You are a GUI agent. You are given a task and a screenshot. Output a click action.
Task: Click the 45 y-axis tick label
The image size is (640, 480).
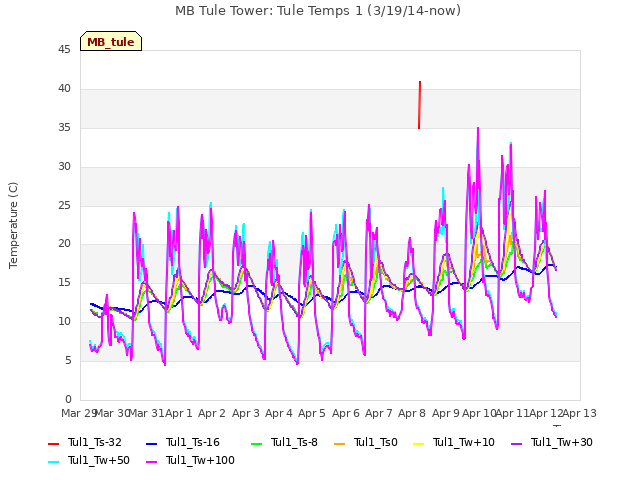[x=64, y=49]
